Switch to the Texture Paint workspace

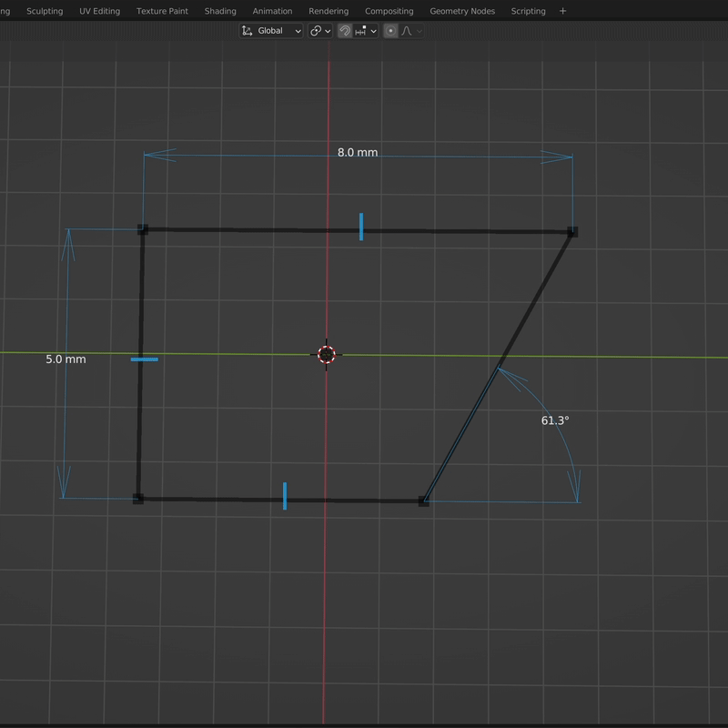coord(162,11)
